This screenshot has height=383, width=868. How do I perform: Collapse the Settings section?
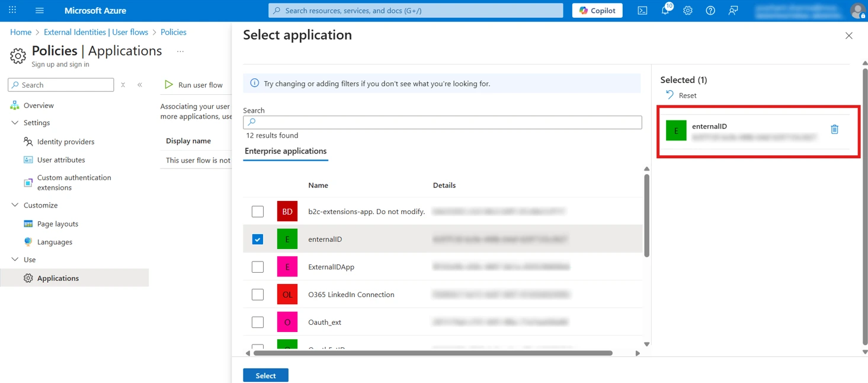tap(14, 123)
